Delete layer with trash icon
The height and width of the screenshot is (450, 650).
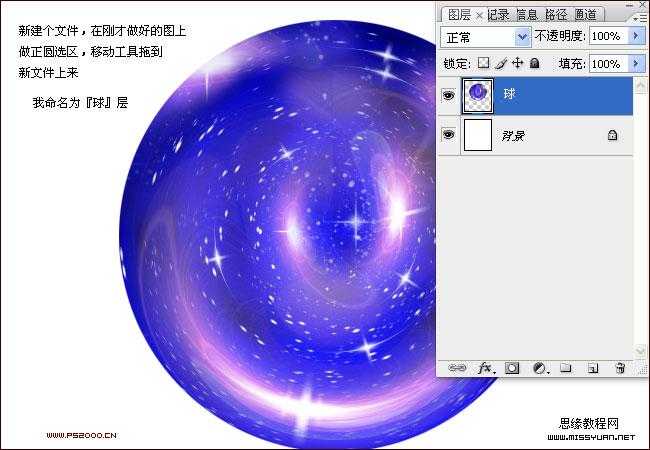click(620, 368)
